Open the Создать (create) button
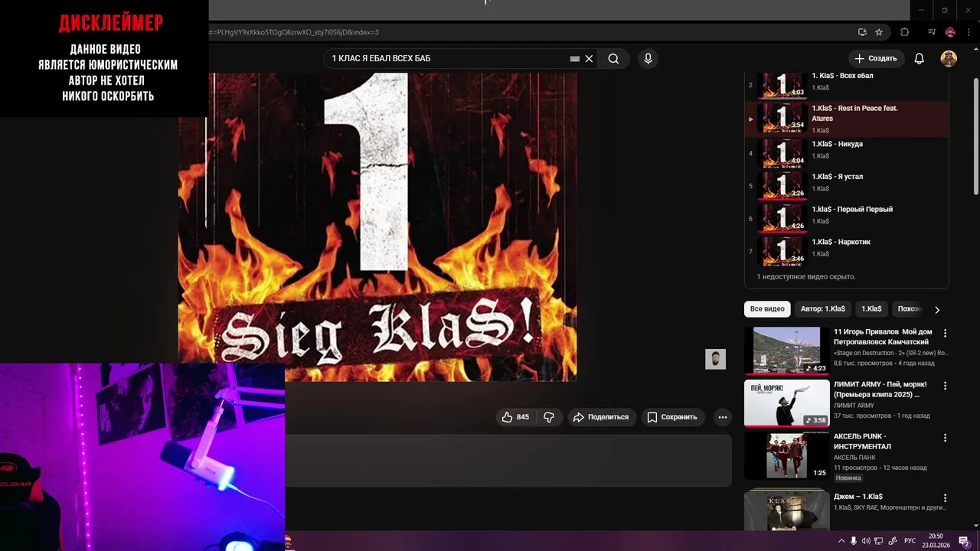 (876, 59)
